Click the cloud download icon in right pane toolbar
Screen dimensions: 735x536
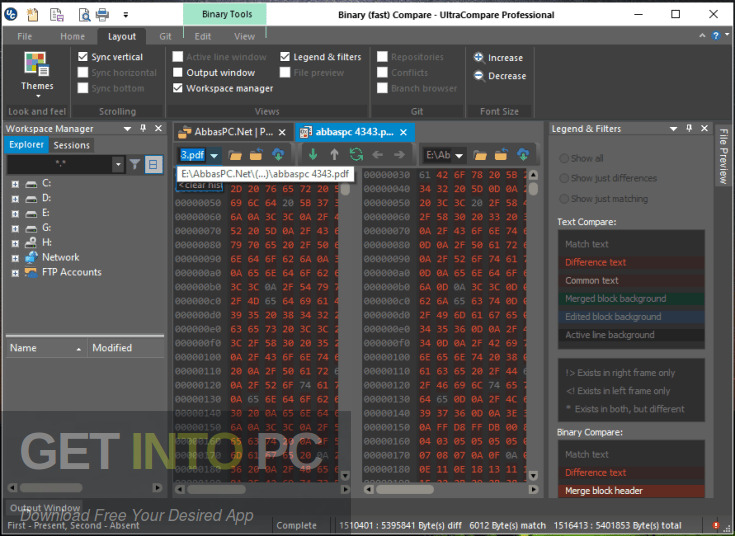[523, 154]
